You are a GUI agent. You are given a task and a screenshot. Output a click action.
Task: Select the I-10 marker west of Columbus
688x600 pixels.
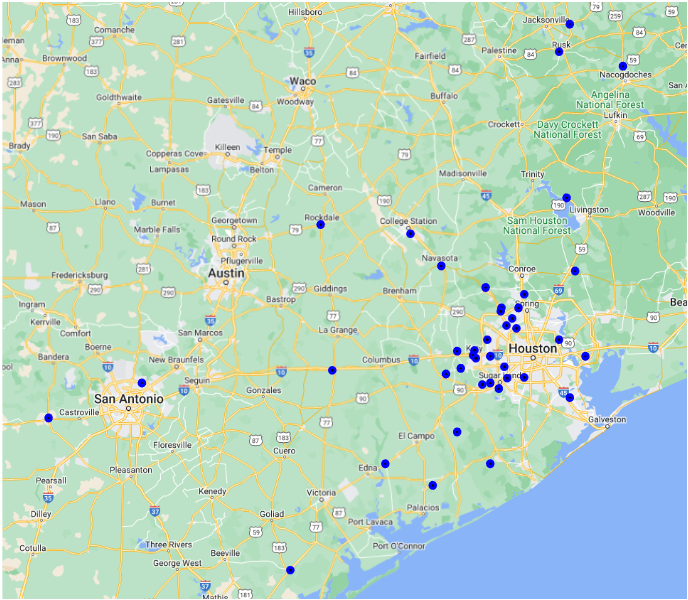[x=332, y=370]
